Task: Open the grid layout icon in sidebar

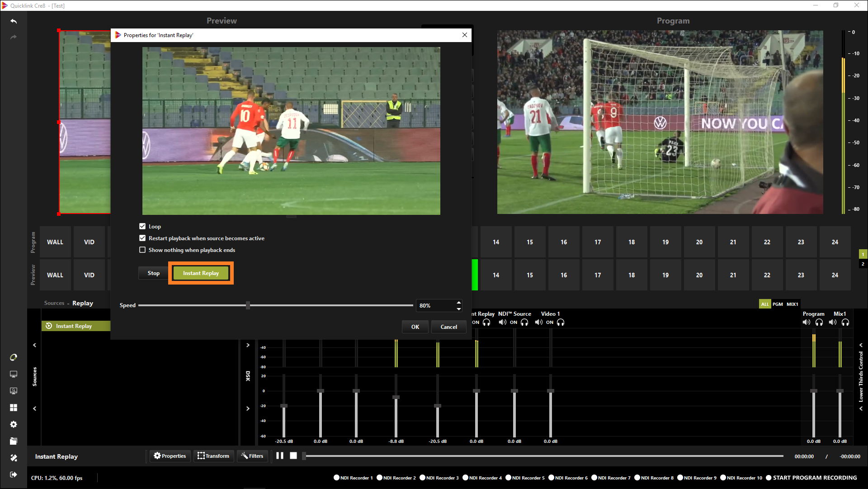Action: 14,408
